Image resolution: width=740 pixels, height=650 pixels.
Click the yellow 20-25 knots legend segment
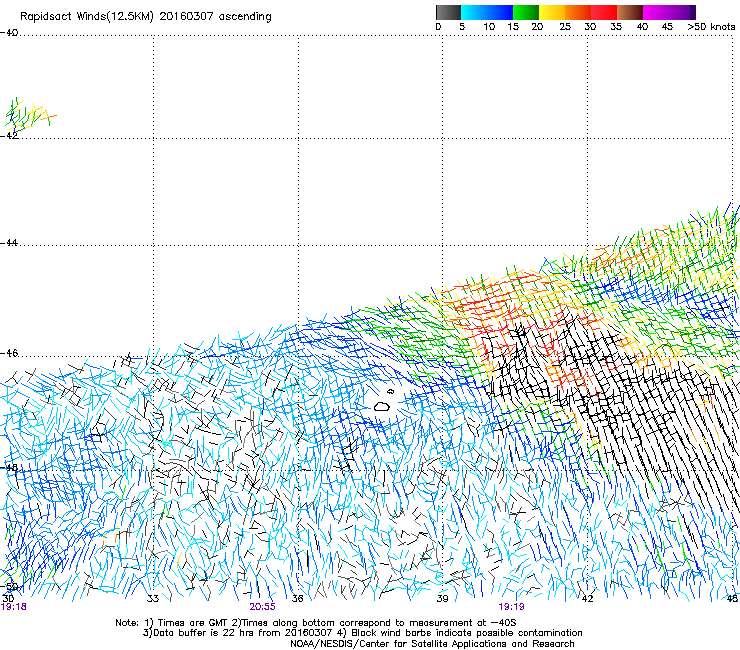click(552, 12)
